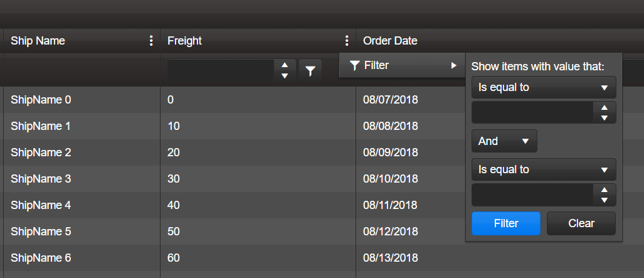This screenshot has width=644, height=278.
Task: Increment the second filter value spinner
Action: [604, 190]
